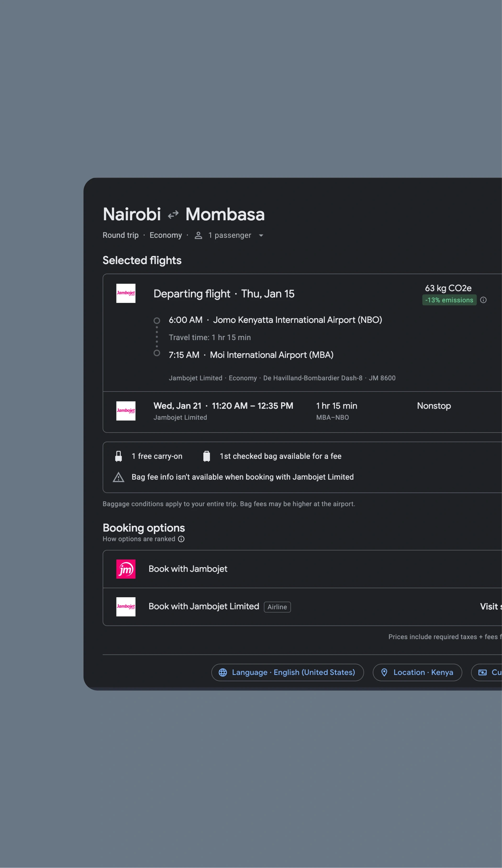
Task: Click the swap arrows between Nairobi and Mombasa
Action: click(173, 214)
